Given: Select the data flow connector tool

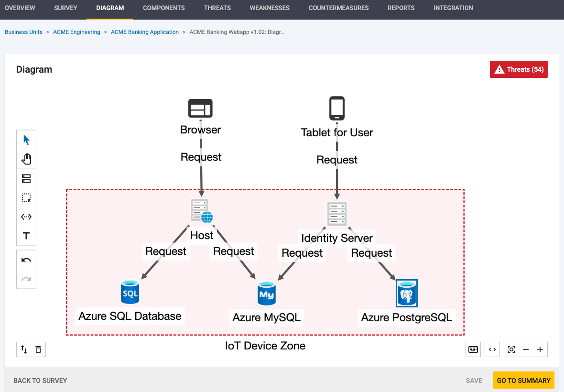Looking at the screenshot, I should tap(26, 217).
